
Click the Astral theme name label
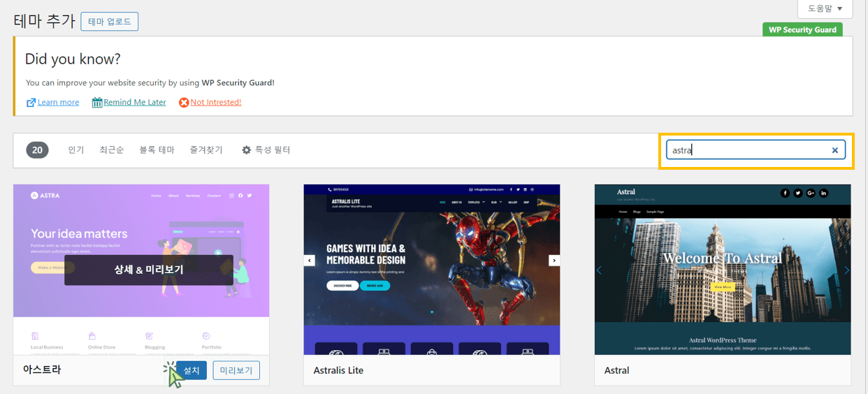click(617, 370)
